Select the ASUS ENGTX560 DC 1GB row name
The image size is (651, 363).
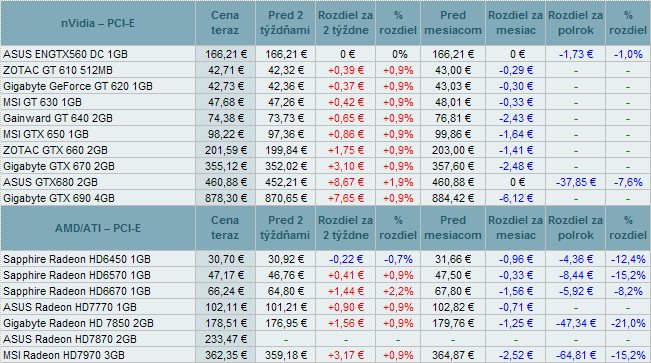click(65, 54)
